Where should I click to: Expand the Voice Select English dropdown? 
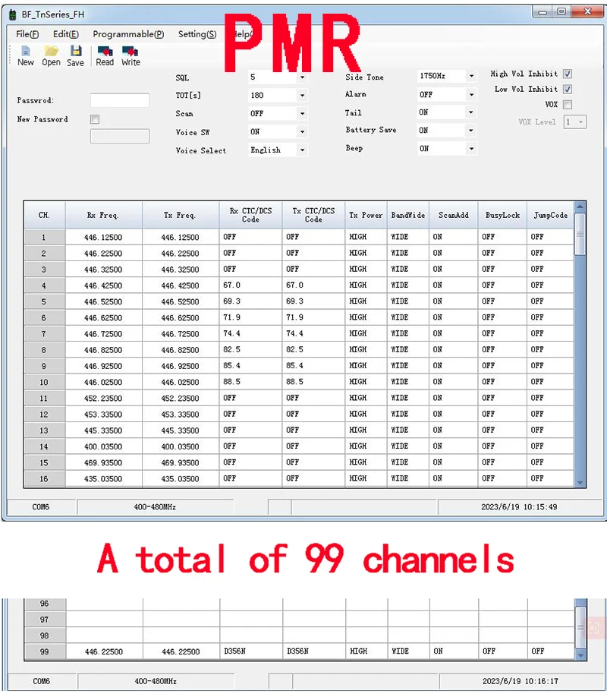point(302,150)
